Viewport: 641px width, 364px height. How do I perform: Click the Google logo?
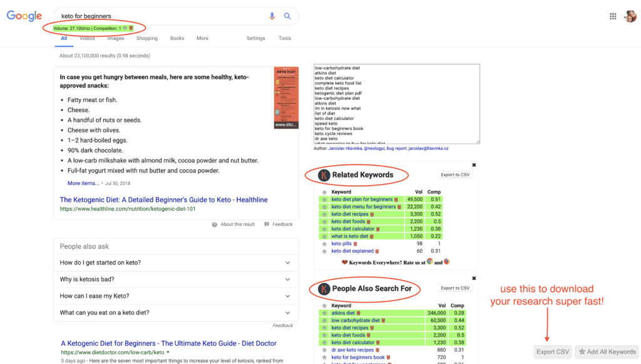24,16
